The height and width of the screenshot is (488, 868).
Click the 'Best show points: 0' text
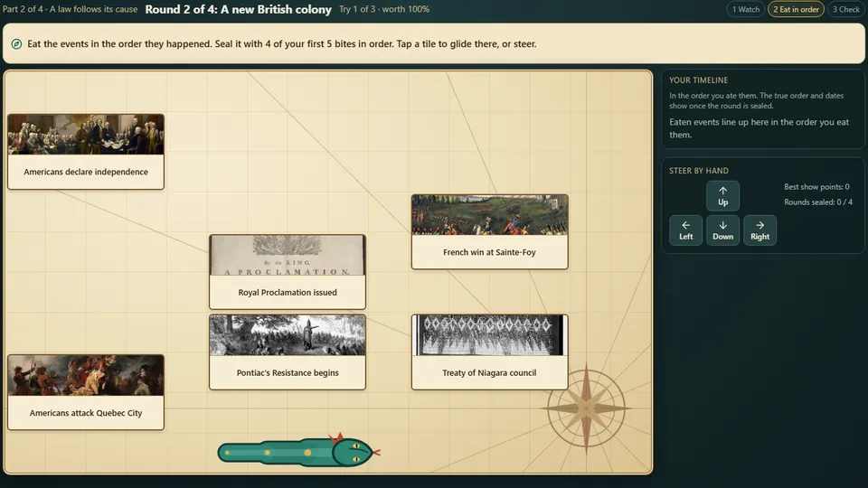click(816, 187)
